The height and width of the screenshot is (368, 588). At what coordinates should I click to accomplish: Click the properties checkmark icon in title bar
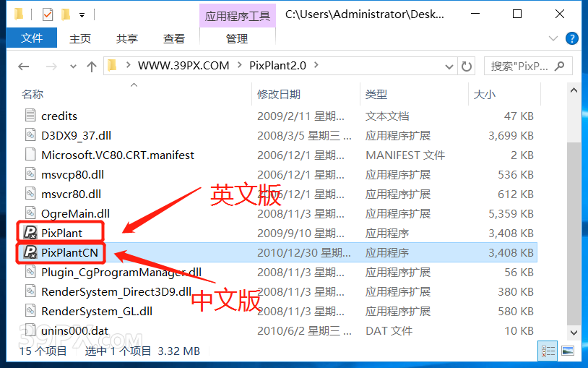coord(48,15)
